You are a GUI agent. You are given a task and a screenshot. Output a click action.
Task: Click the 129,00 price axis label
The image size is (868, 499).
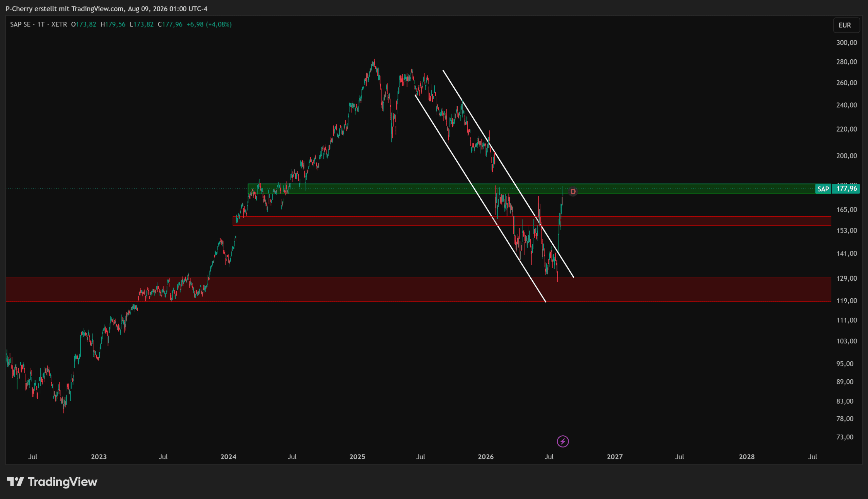pyautogui.click(x=846, y=278)
